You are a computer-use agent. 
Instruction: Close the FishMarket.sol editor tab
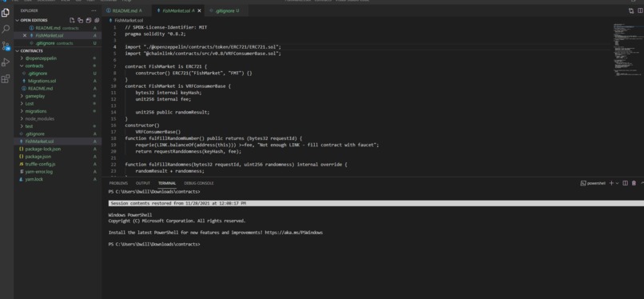tap(200, 10)
